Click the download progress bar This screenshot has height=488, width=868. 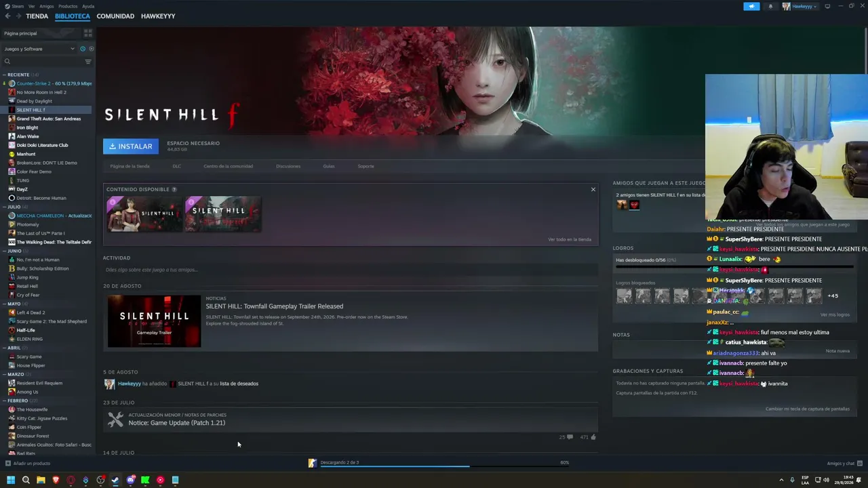click(x=443, y=466)
